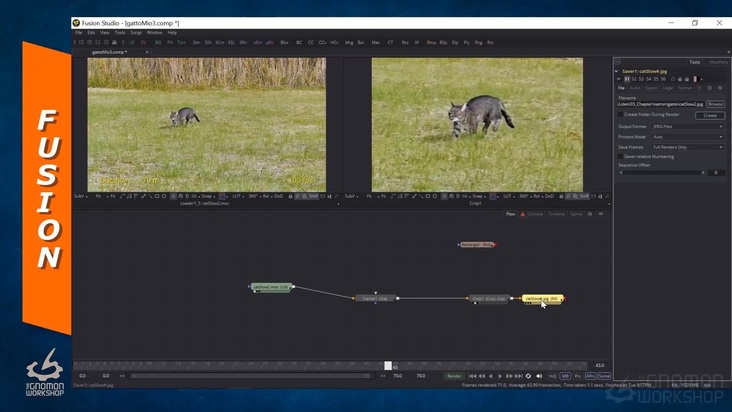The width and height of the screenshot is (732, 412).
Task: Add Bitmap mask Bmp tool
Action: pyautogui.click(x=431, y=42)
